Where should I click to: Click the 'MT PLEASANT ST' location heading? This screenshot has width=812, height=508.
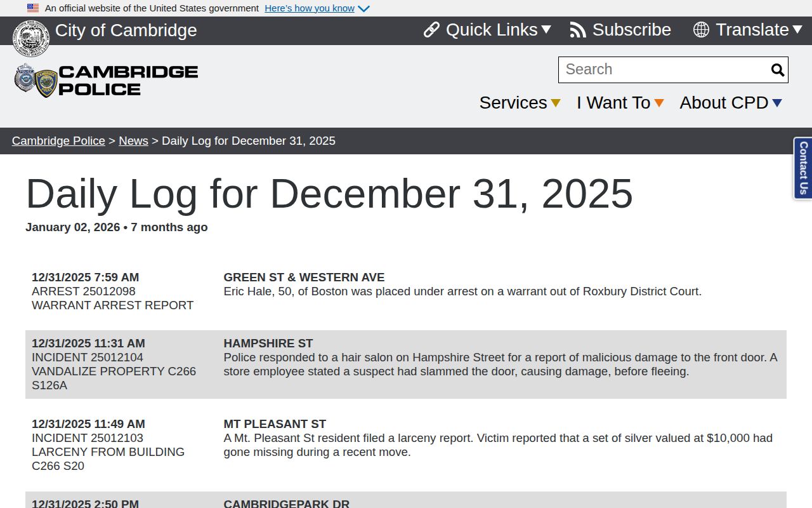pos(275,424)
